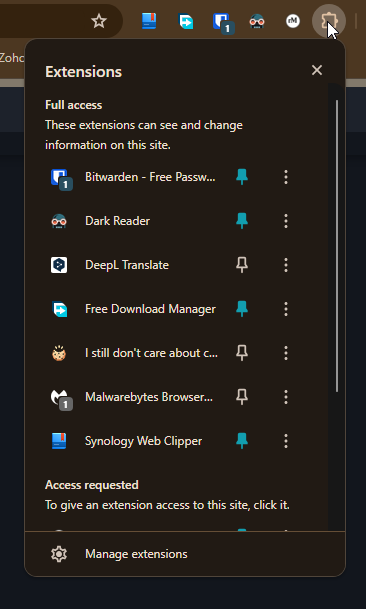This screenshot has width=366, height=609.
Task: Unpin Dark Reader from the toolbar
Action: point(242,221)
